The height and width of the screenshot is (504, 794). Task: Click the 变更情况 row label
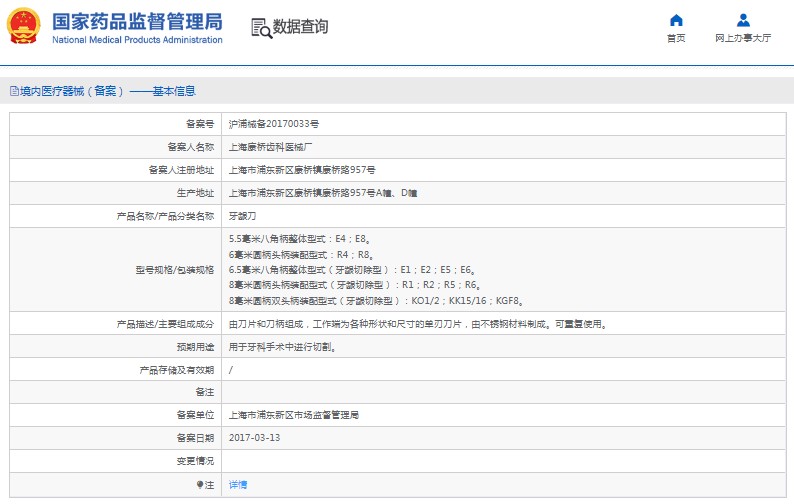(195, 461)
